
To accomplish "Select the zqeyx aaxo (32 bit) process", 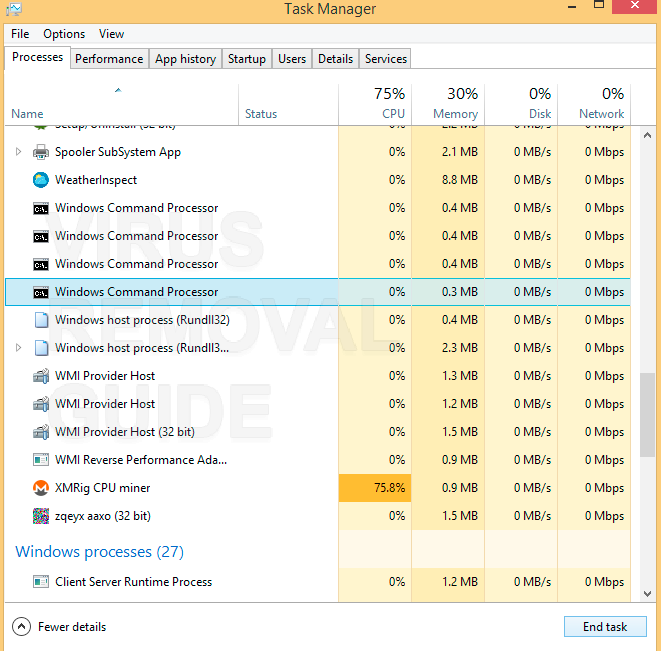I will 317,516.
